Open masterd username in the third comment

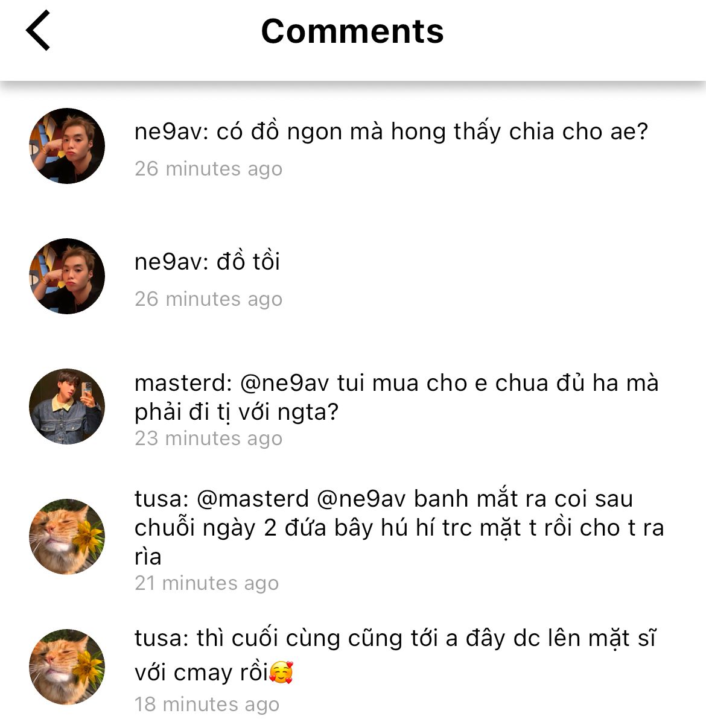coord(181,383)
